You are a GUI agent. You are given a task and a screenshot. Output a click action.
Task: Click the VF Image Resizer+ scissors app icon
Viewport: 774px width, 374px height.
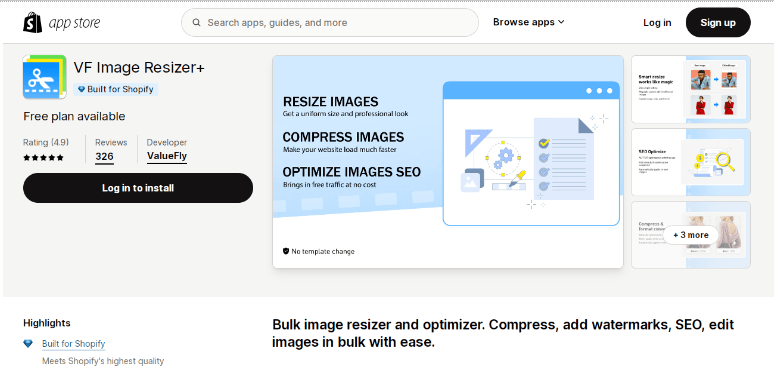44,77
